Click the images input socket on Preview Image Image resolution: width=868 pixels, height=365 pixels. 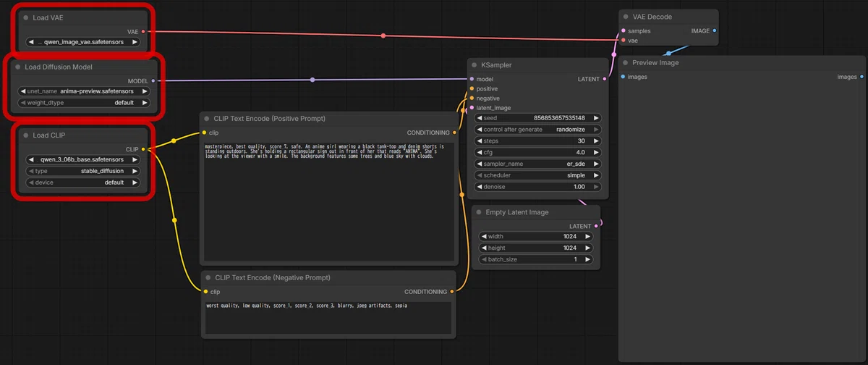click(622, 77)
